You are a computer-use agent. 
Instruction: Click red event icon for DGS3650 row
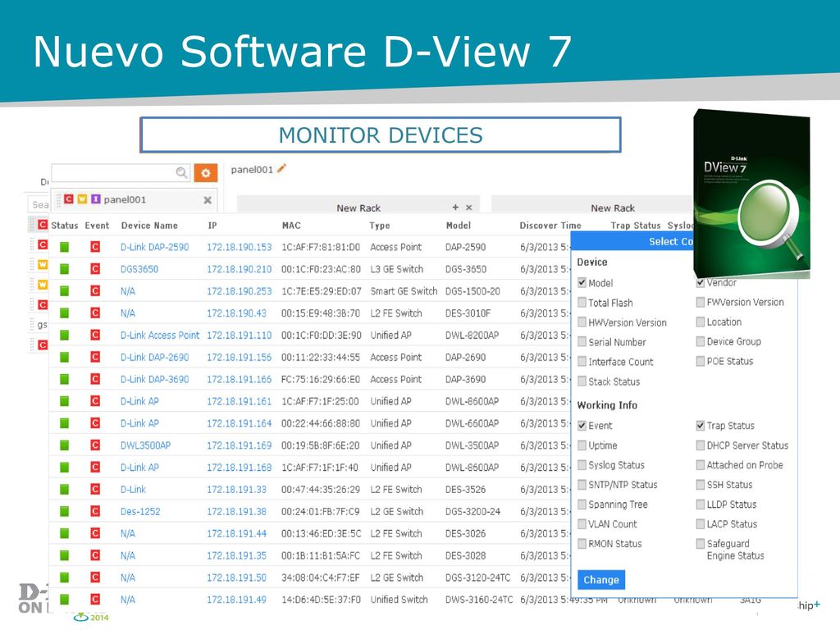(95, 269)
